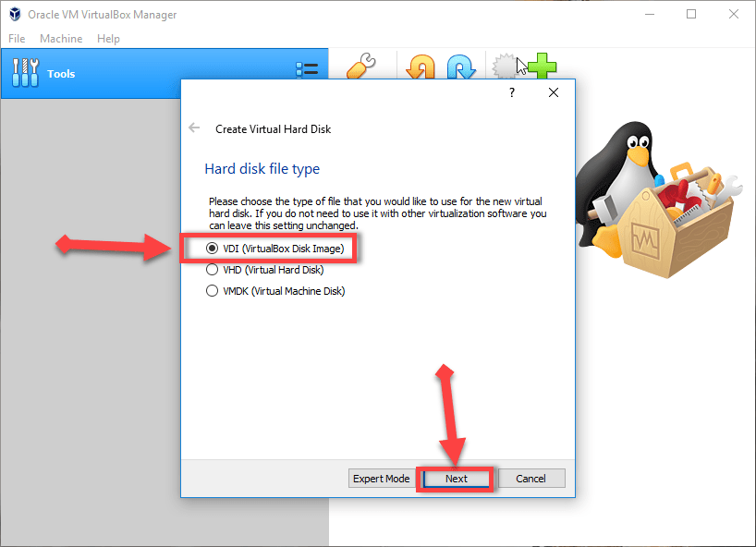756x547 pixels.
Task: Click the Tools icon in the sidebar
Action: 25,73
